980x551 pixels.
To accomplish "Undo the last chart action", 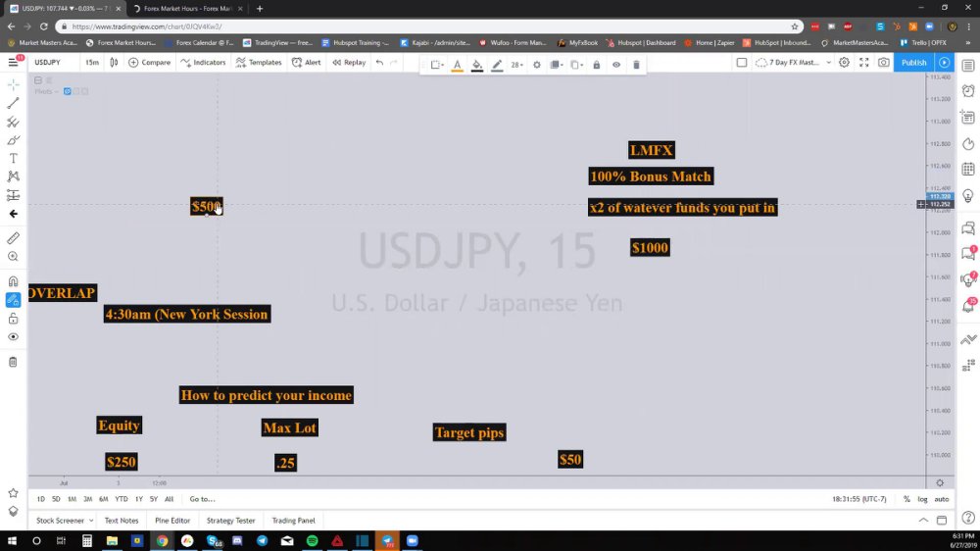I will (379, 63).
